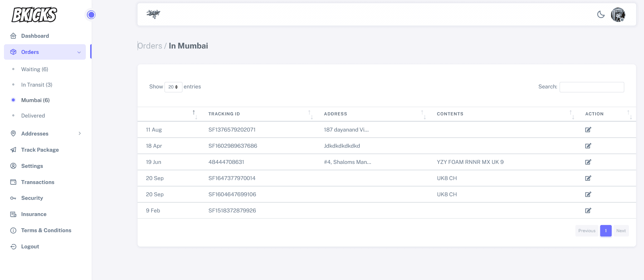644x280 pixels.
Task: Click edit icon on the 9 Feb order
Action: point(588,211)
